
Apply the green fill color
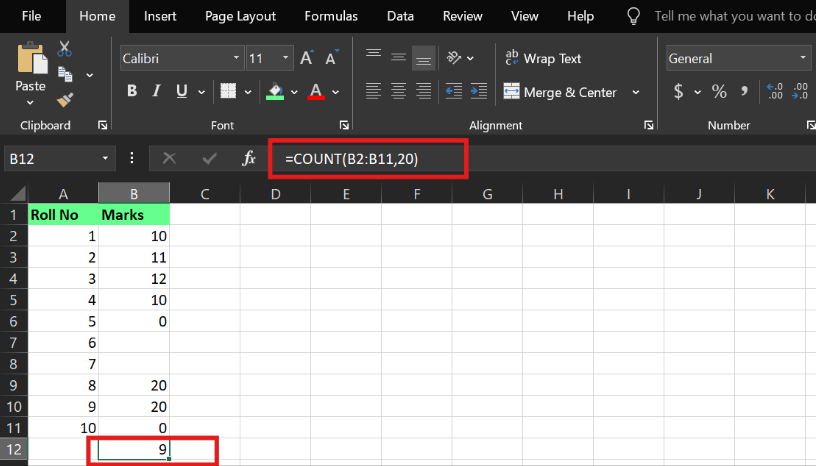click(x=275, y=91)
